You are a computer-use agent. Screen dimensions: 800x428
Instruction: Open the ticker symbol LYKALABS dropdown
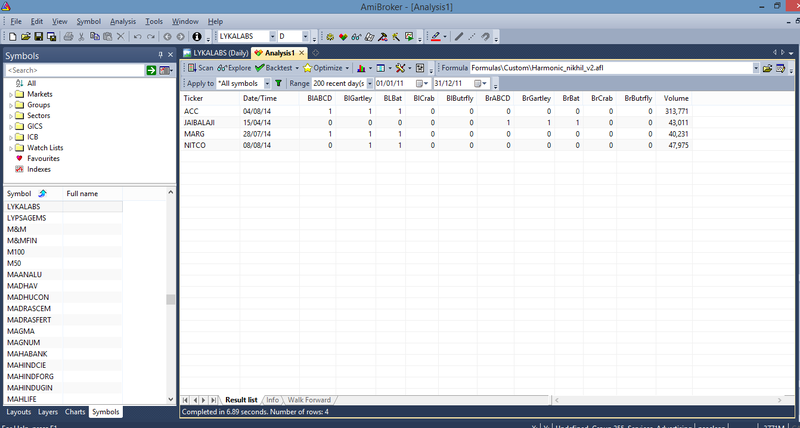tap(272, 36)
